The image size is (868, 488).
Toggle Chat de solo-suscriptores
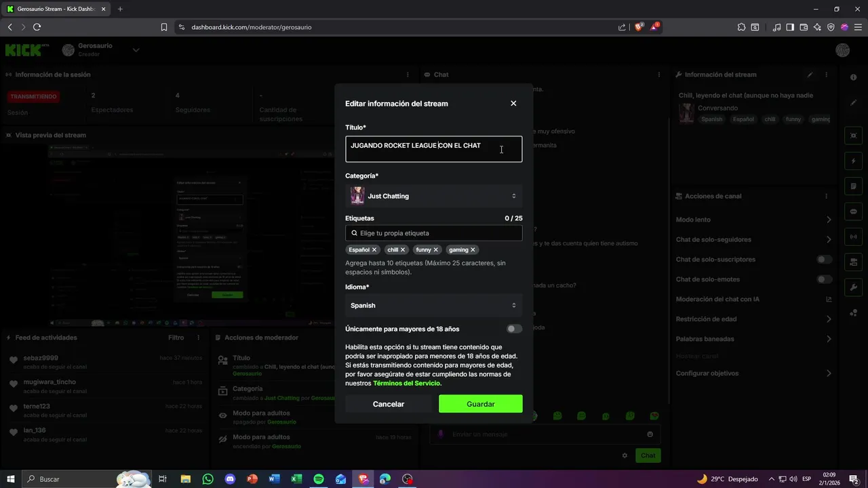pos(824,260)
